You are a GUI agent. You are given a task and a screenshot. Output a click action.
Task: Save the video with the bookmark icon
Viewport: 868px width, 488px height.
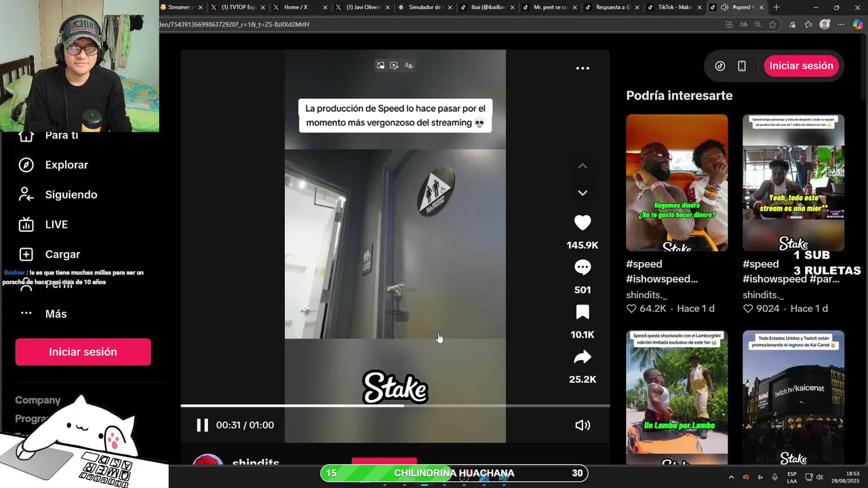pos(583,312)
